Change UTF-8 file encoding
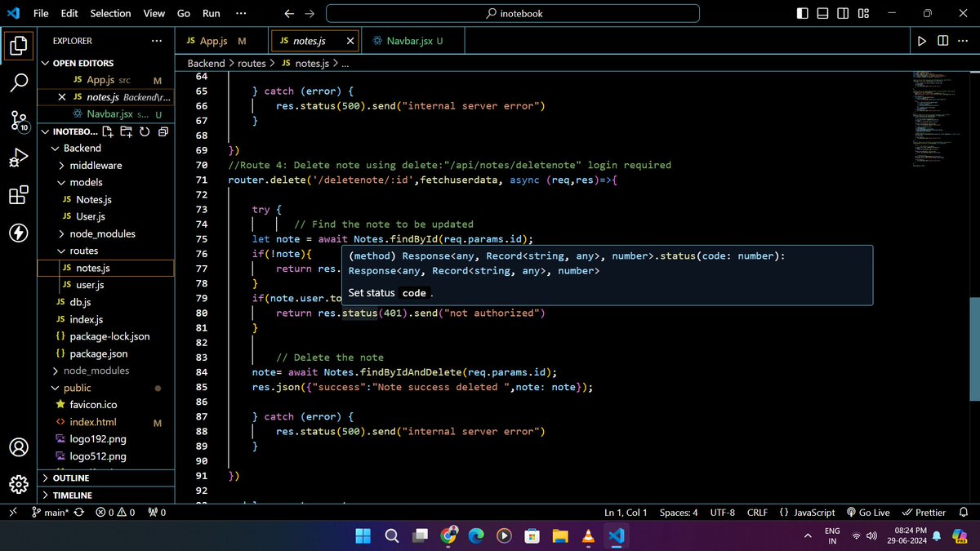Viewport: 980px width, 551px height. 723,513
